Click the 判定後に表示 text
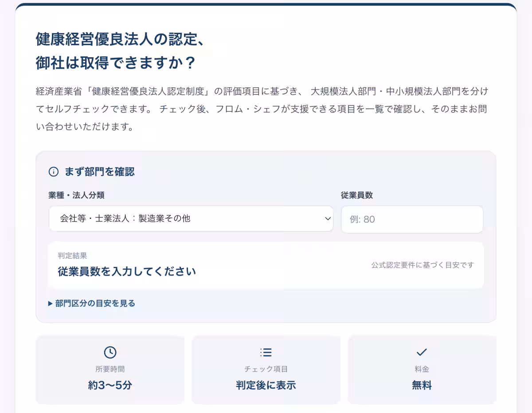 point(266,385)
